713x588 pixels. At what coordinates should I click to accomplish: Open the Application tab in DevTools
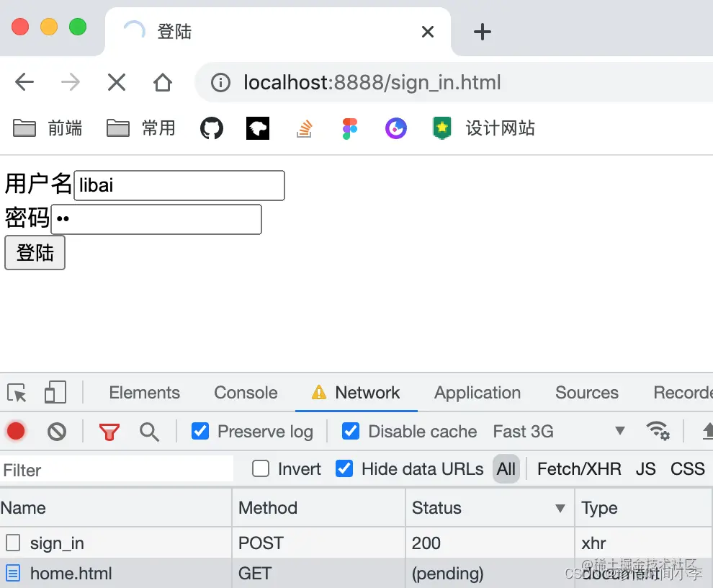(477, 392)
